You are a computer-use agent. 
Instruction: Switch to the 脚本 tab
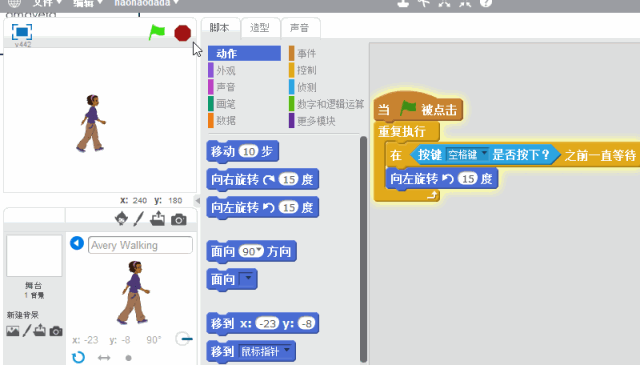click(220, 28)
